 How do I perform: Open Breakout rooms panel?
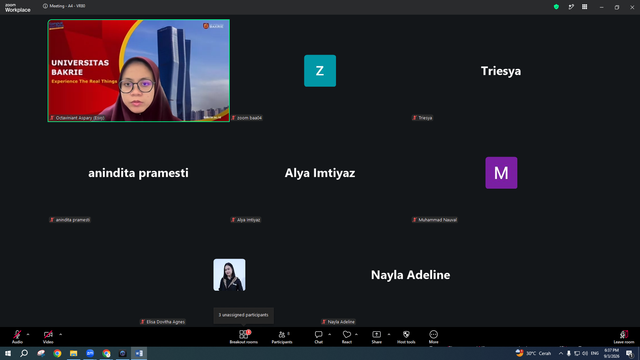pos(244,337)
